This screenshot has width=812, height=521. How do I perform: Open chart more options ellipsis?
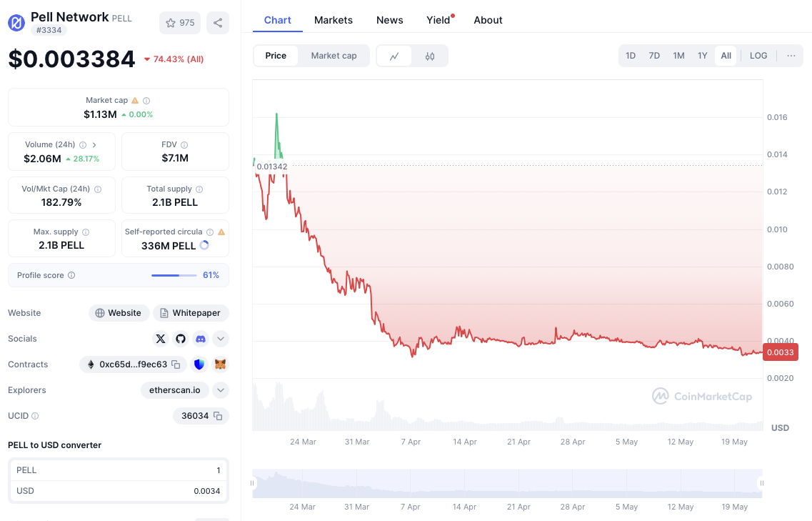[791, 56]
